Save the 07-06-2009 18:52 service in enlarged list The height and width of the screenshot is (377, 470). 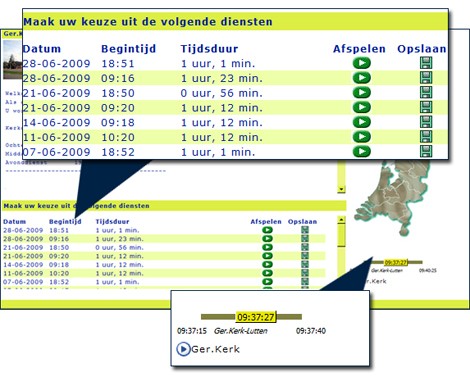[x=426, y=151]
